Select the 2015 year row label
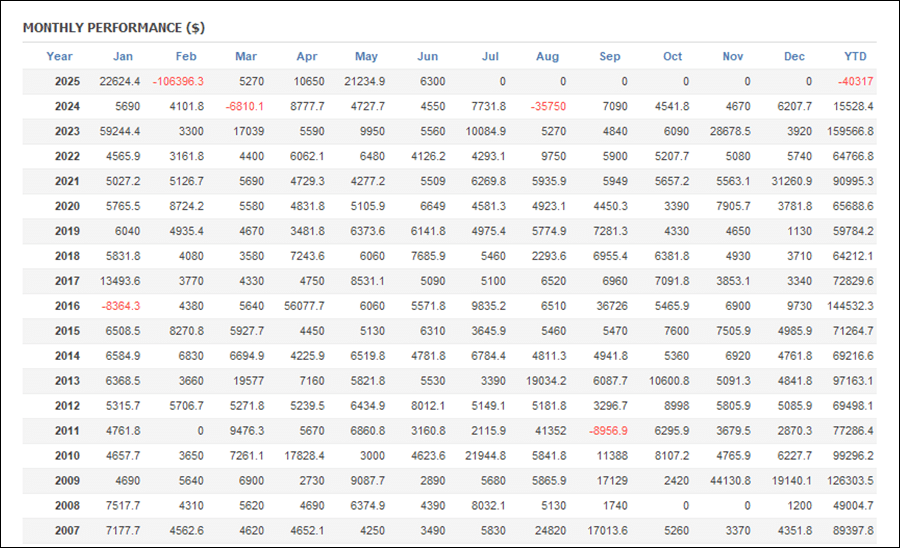Viewport: 900px width, 548px height. (67, 331)
